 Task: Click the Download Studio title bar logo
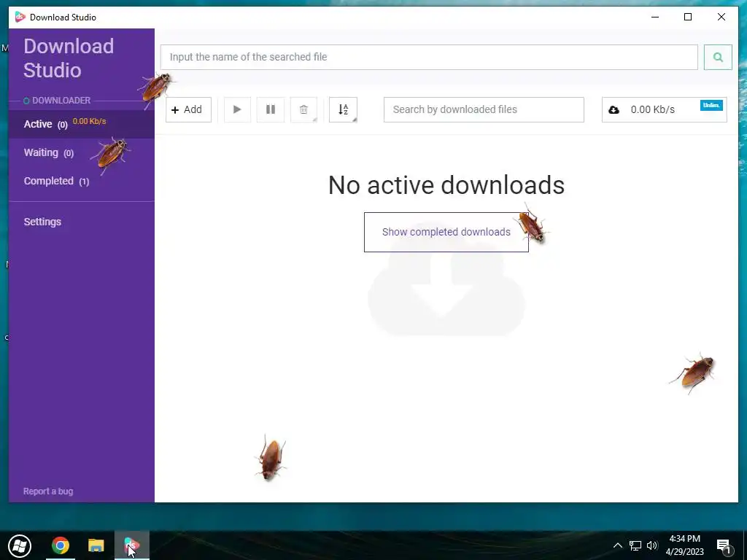pos(20,17)
